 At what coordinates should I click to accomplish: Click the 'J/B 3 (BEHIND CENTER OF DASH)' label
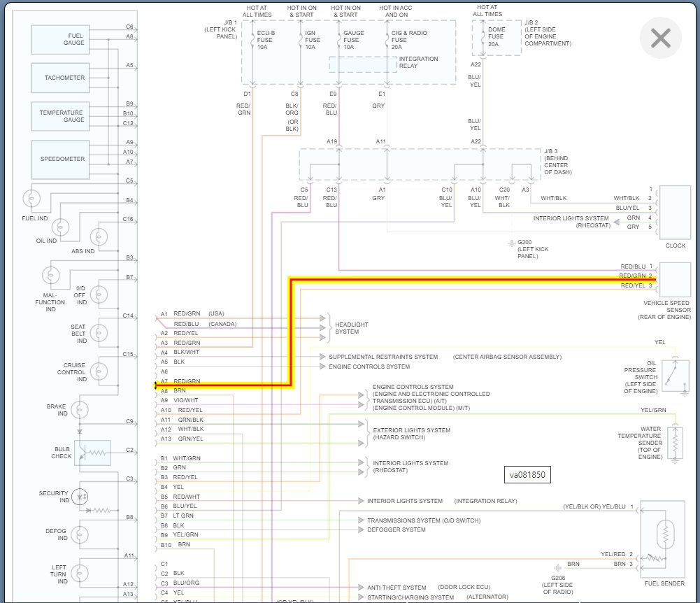point(557,162)
